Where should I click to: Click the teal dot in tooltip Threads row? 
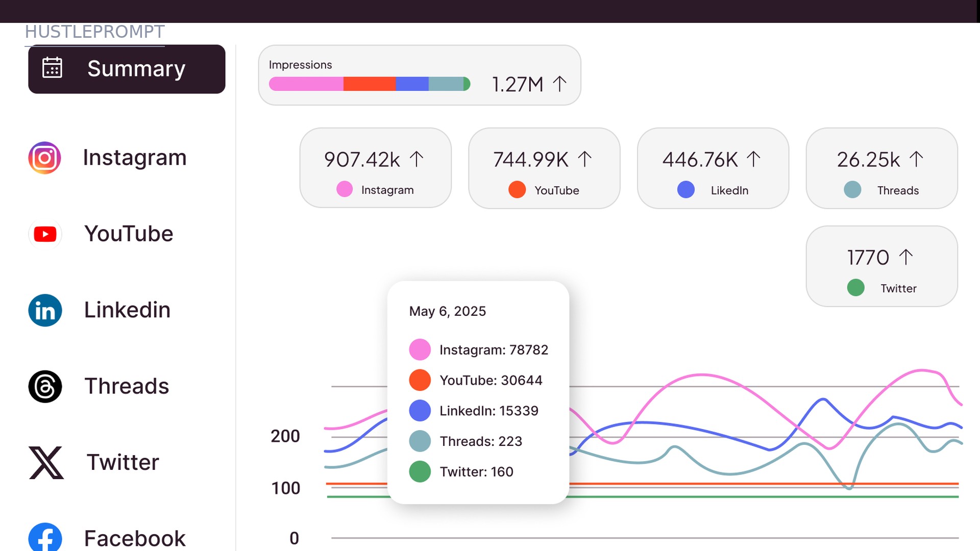click(x=420, y=441)
